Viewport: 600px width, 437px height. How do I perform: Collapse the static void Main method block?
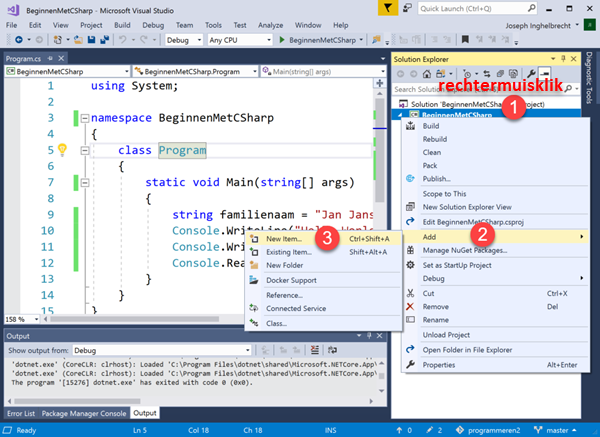click(85, 183)
